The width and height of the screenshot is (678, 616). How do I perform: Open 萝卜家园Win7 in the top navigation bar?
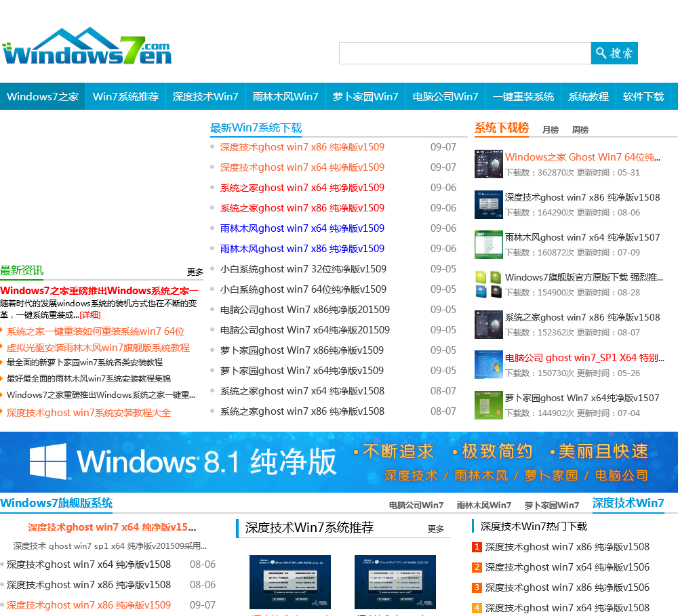[365, 96]
